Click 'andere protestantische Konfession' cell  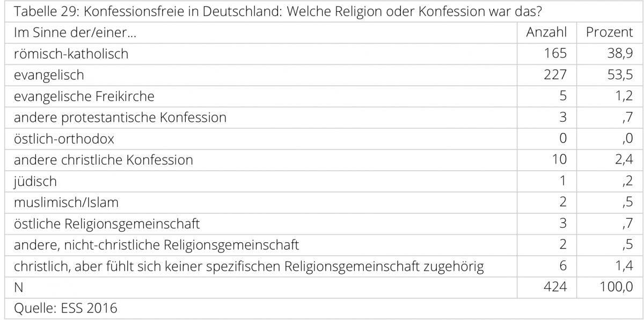120,117
